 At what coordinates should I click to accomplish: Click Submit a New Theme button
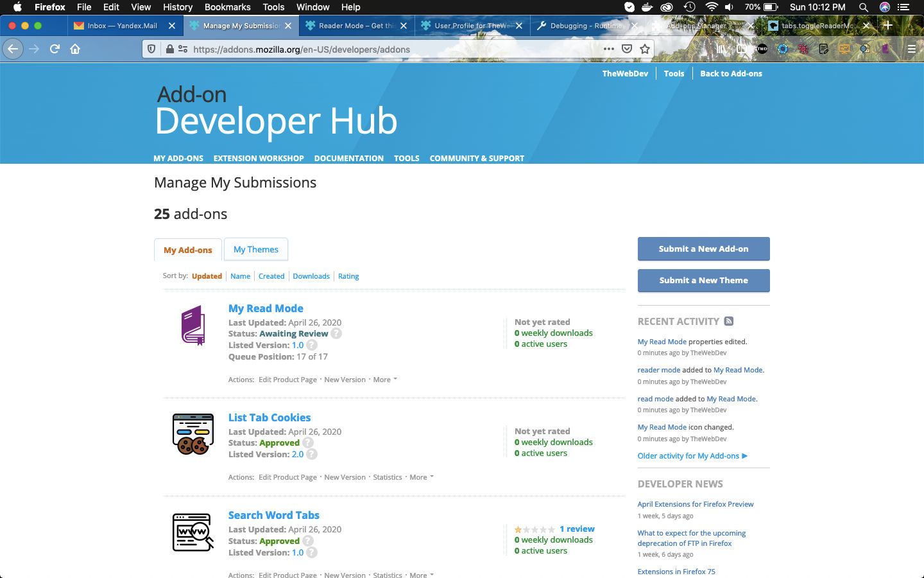tap(704, 280)
